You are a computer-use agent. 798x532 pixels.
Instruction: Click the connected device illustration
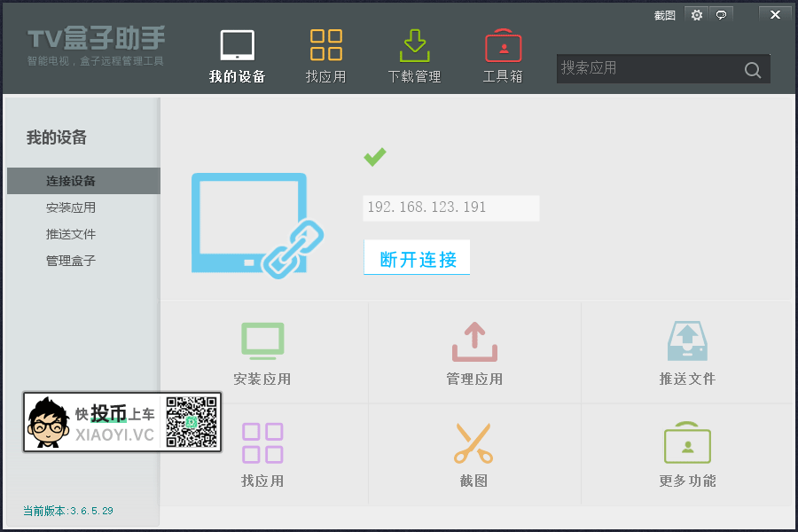coord(257,225)
